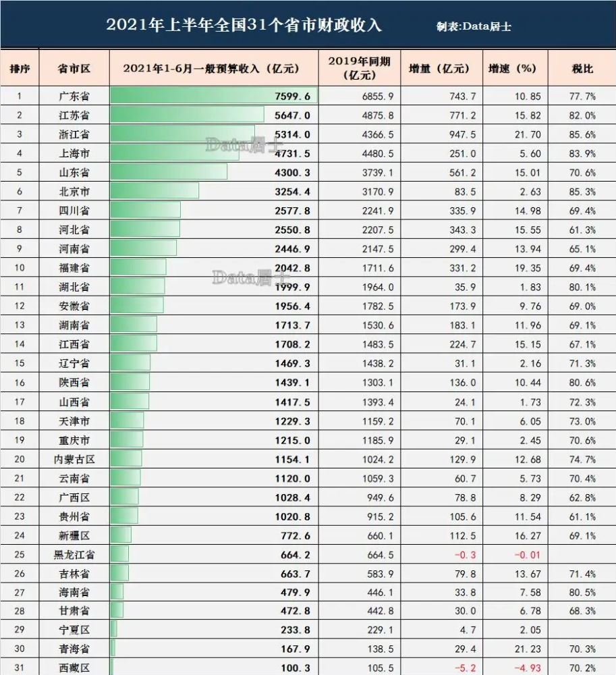Click the red increment value -5.2

coord(466,668)
